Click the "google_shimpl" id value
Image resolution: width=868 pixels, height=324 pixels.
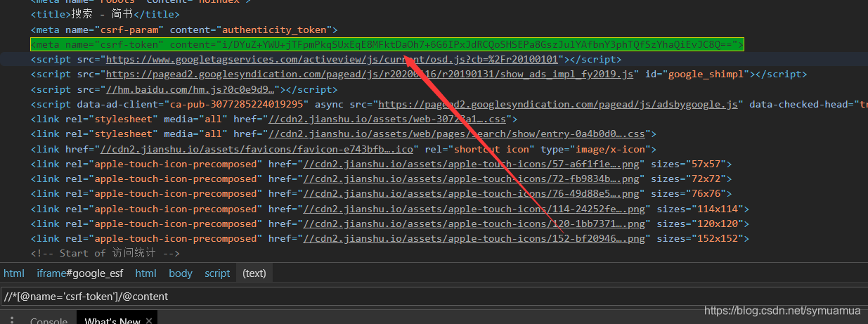pyautogui.click(x=705, y=74)
